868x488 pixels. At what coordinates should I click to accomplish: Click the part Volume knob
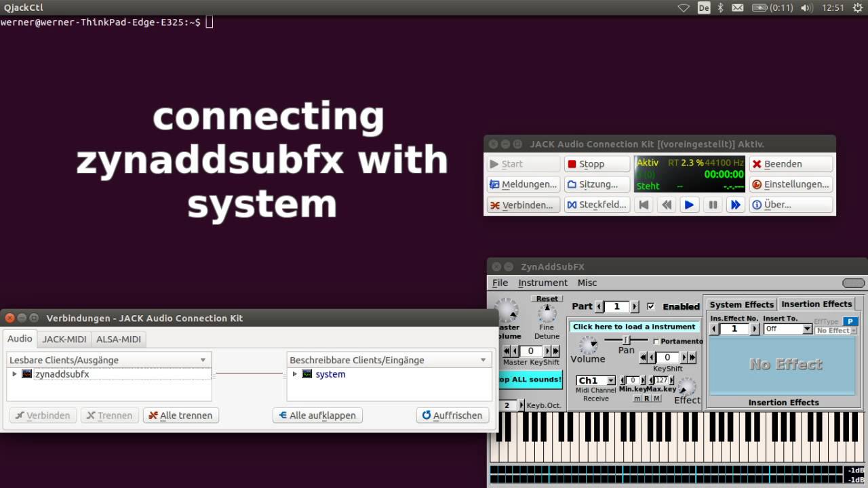[589, 346]
